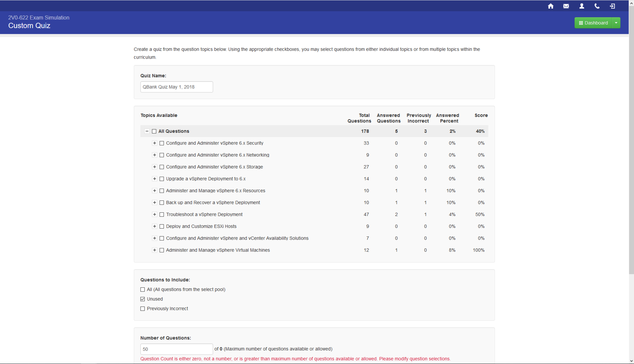
Task: Expand the vSphere 6.x Security topic
Action: pos(154,143)
